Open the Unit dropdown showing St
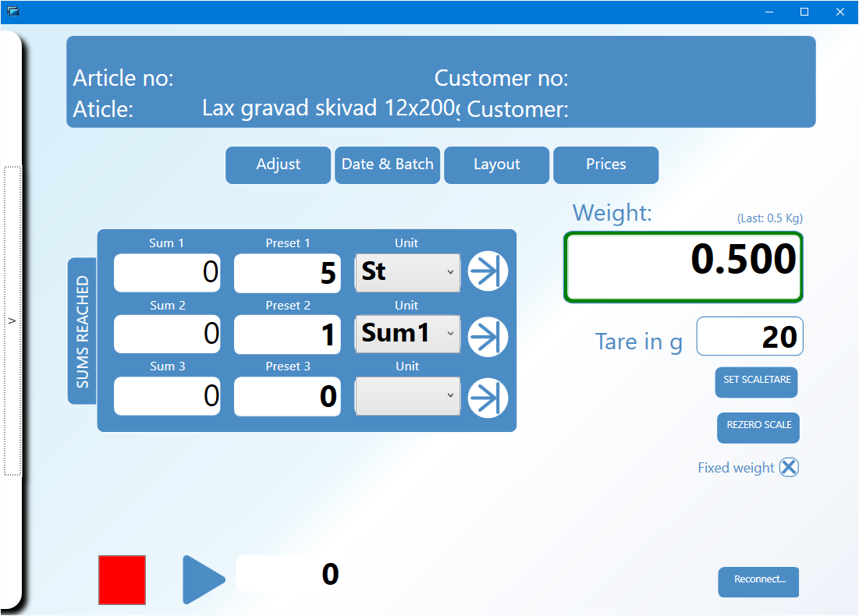The image size is (859, 616). pos(407,272)
